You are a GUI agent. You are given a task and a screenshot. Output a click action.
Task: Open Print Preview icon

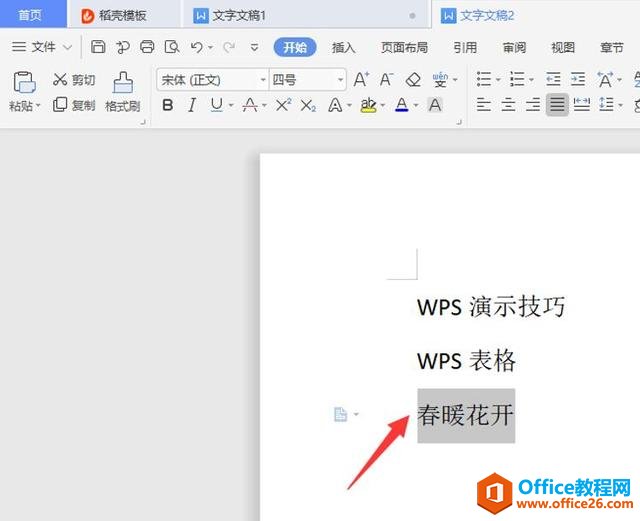point(172,47)
